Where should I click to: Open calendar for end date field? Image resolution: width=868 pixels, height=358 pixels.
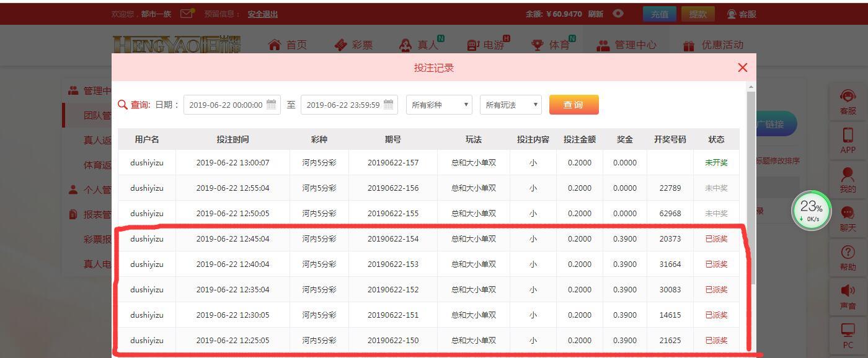[389, 105]
